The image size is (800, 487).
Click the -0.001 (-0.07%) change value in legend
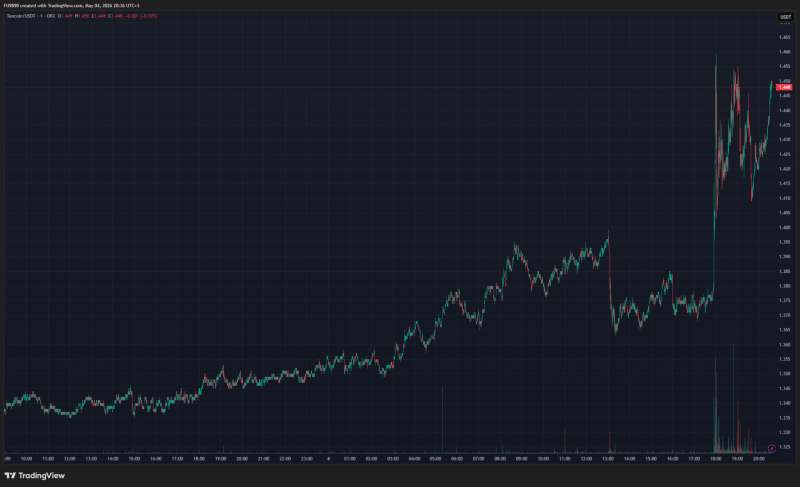pyautogui.click(x=141, y=16)
